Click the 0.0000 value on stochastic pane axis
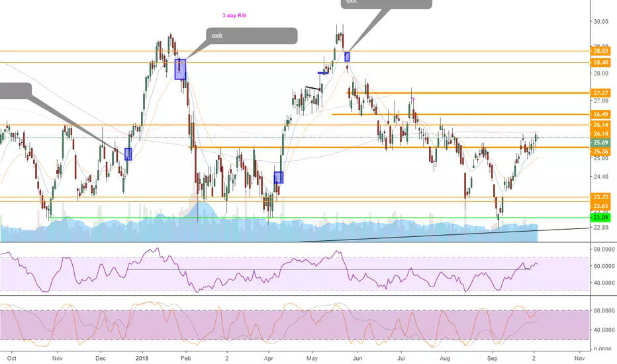 pos(604,349)
